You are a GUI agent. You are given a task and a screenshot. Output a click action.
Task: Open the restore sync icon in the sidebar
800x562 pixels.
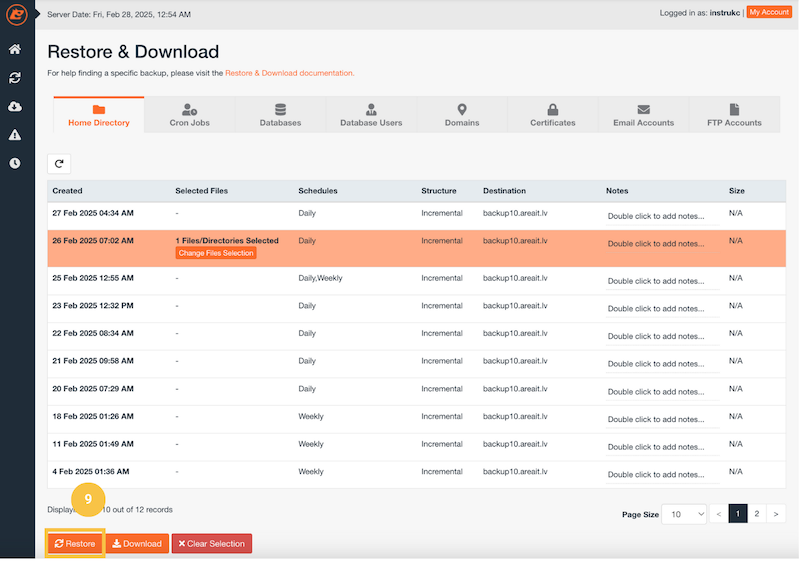(15, 77)
